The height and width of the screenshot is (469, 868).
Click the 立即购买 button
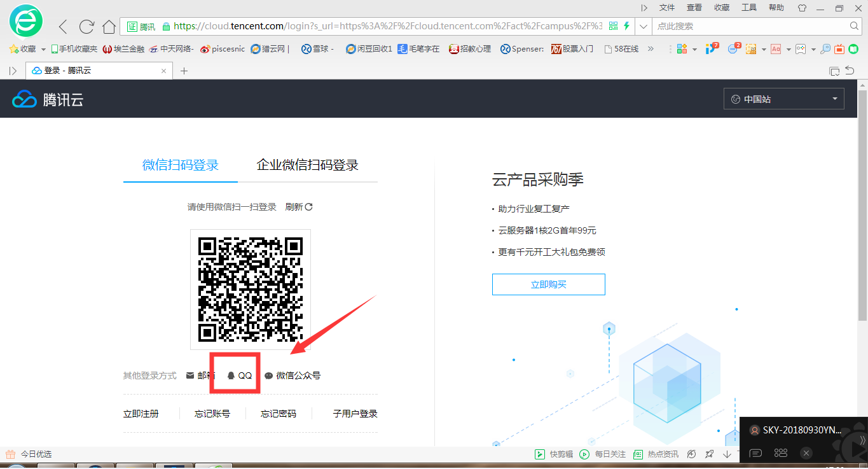(549, 284)
